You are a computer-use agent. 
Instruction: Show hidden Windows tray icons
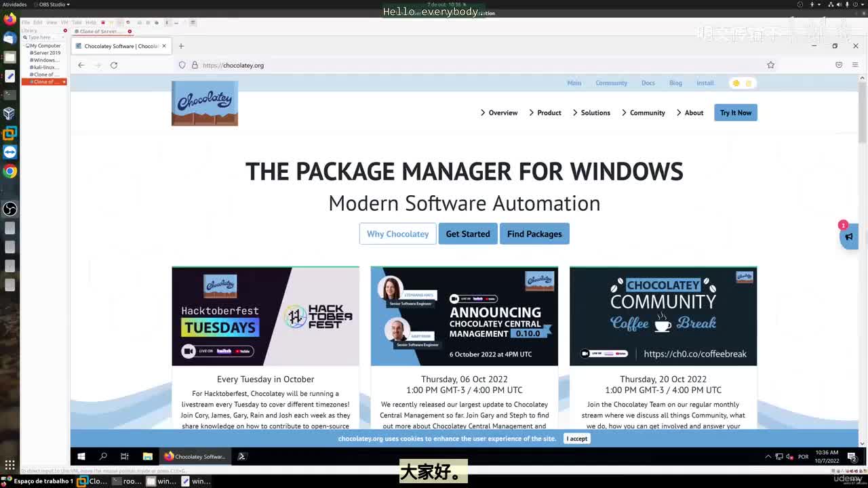point(768,457)
